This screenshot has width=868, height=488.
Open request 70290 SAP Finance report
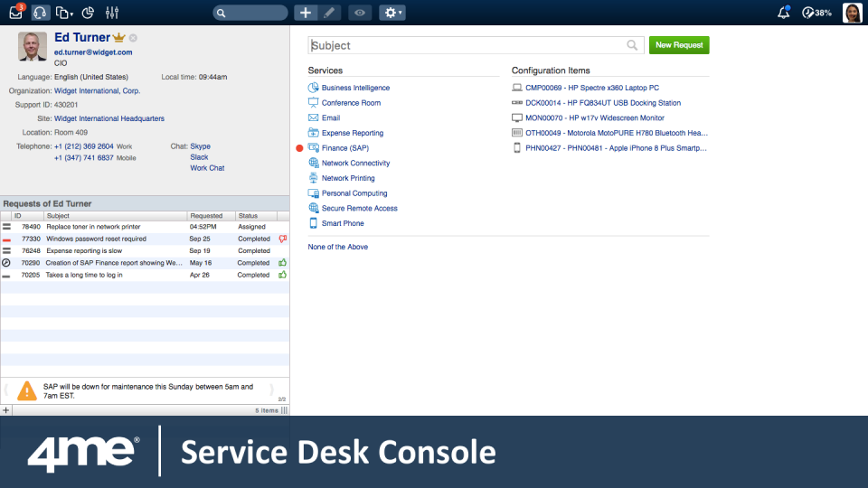(x=145, y=263)
